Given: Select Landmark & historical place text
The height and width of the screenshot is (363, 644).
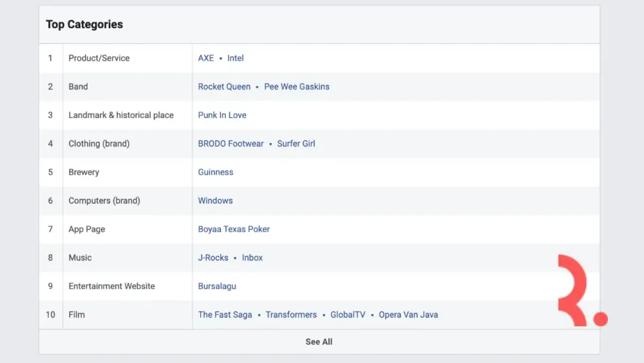Looking at the screenshot, I should click(x=121, y=115).
